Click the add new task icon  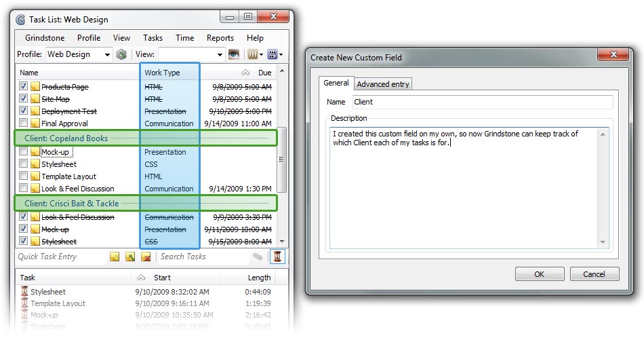(x=115, y=257)
